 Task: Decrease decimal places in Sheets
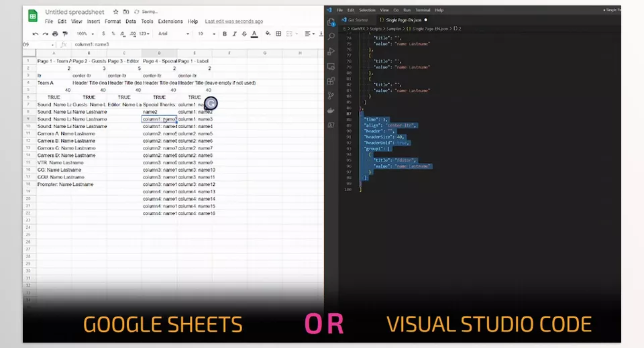[x=123, y=34]
